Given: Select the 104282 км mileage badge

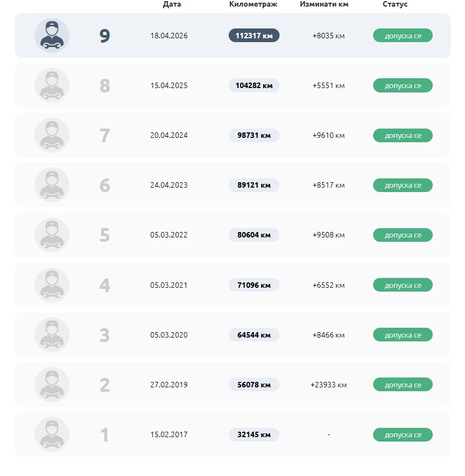Looking at the screenshot, I should point(254,85).
